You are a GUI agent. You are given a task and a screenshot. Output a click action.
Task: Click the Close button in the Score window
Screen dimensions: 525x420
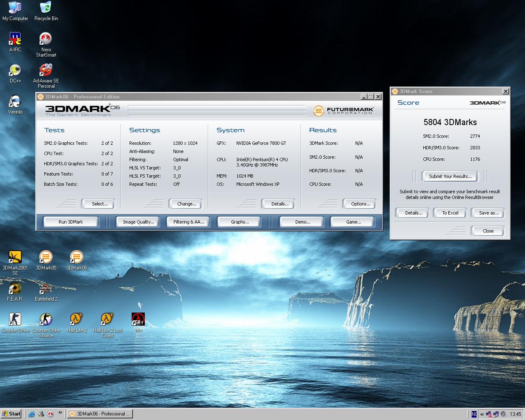(488, 231)
